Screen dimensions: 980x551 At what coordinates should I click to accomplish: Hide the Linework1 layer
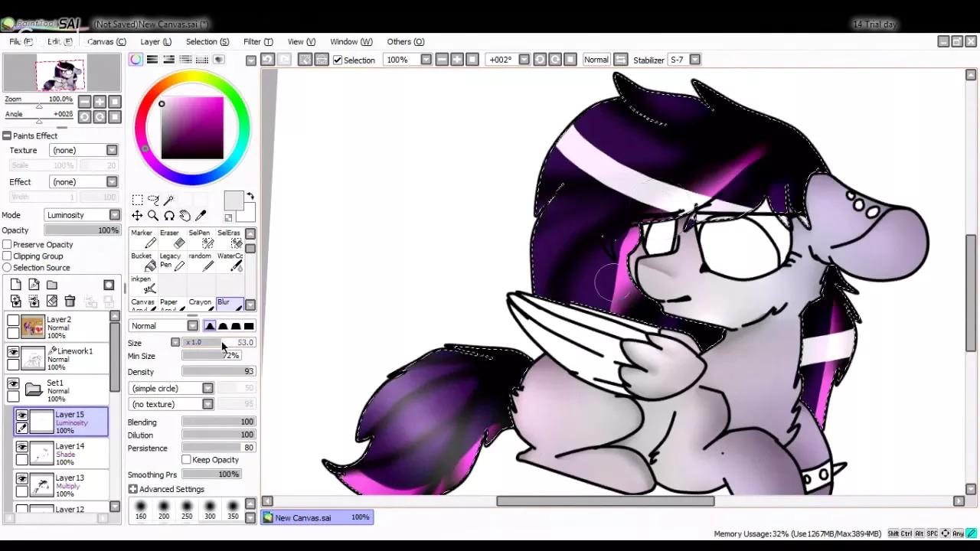click(x=13, y=352)
